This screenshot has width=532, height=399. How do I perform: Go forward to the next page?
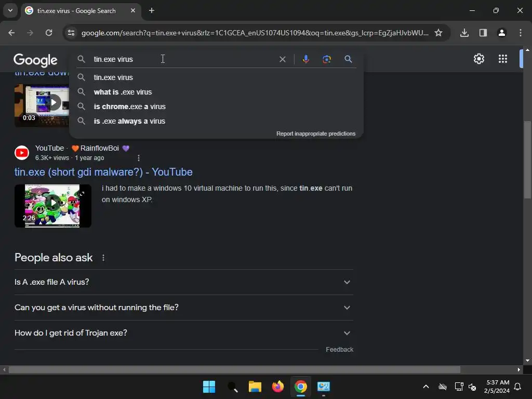pyautogui.click(x=30, y=33)
